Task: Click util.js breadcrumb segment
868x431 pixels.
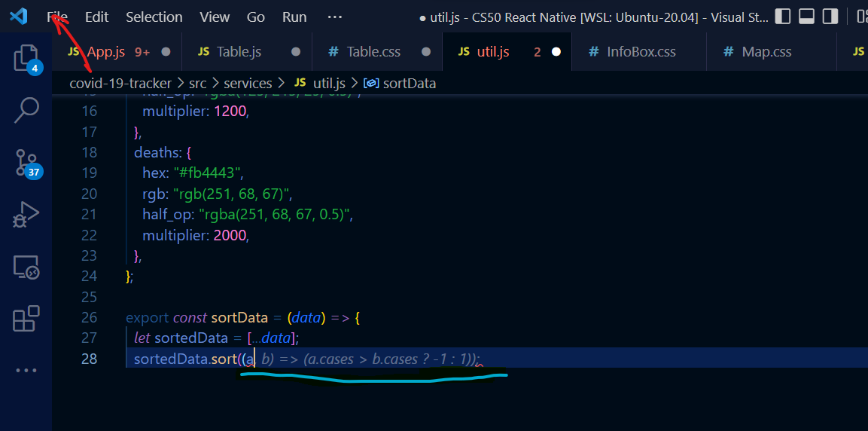Action: [x=320, y=84]
